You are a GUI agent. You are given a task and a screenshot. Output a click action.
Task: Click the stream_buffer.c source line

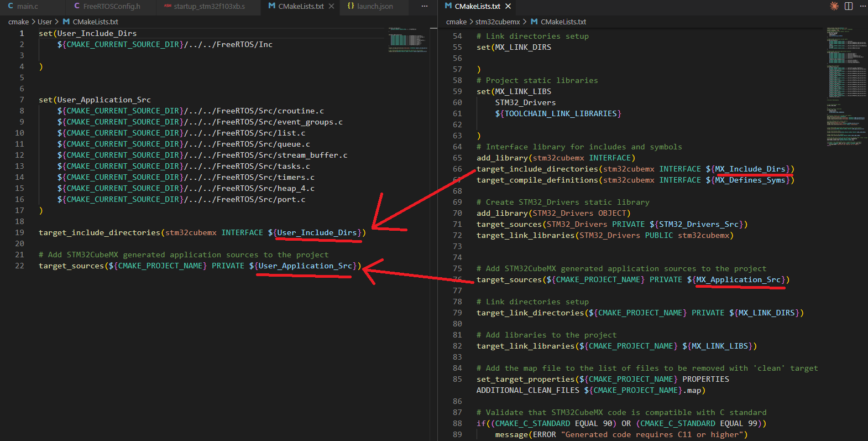coord(202,155)
